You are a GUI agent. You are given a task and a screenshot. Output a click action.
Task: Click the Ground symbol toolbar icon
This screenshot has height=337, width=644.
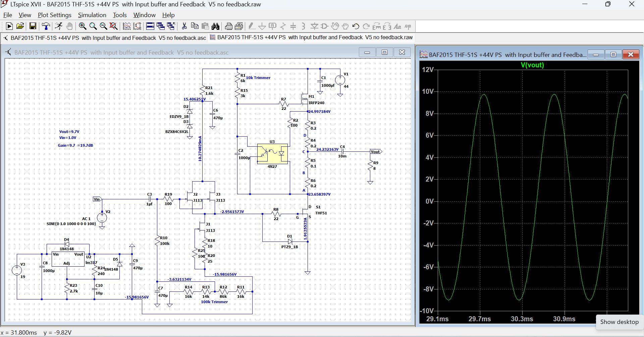point(262,26)
